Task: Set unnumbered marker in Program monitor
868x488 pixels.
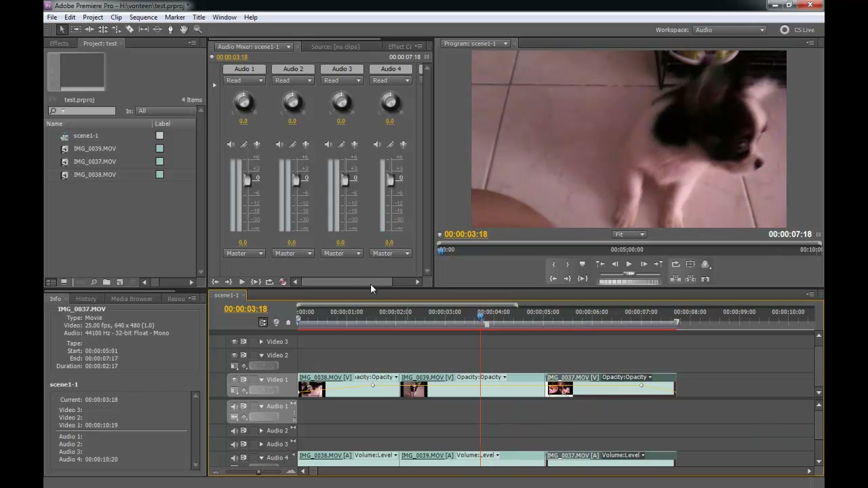Action: (x=582, y=264)
